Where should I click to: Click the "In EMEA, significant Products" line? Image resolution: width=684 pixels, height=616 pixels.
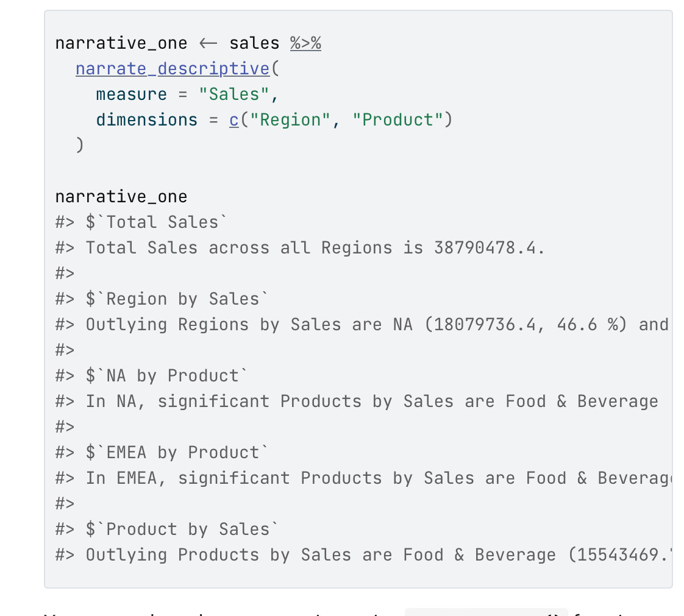point(366,478)
